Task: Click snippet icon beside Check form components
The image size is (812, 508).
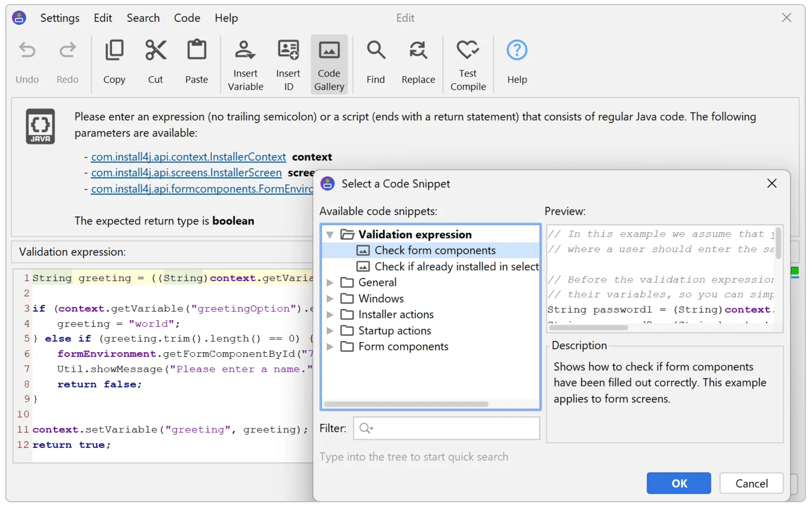Action: point(363,250)
